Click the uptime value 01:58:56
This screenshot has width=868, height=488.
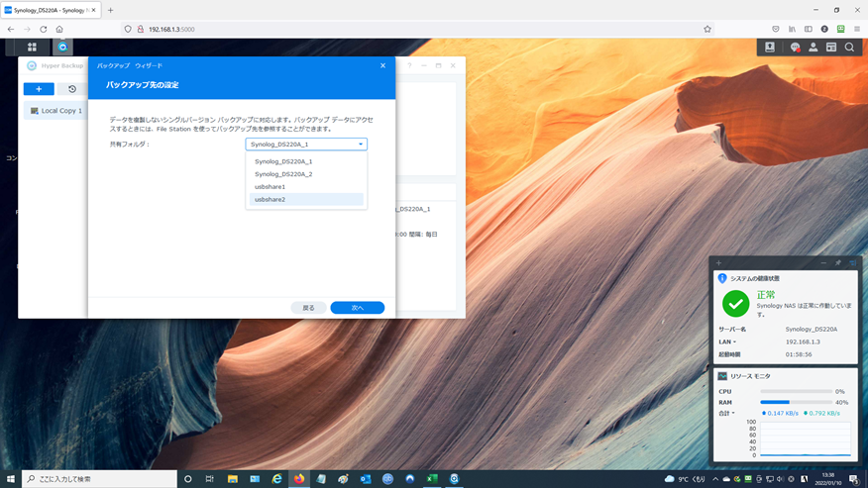pos(799,354)
